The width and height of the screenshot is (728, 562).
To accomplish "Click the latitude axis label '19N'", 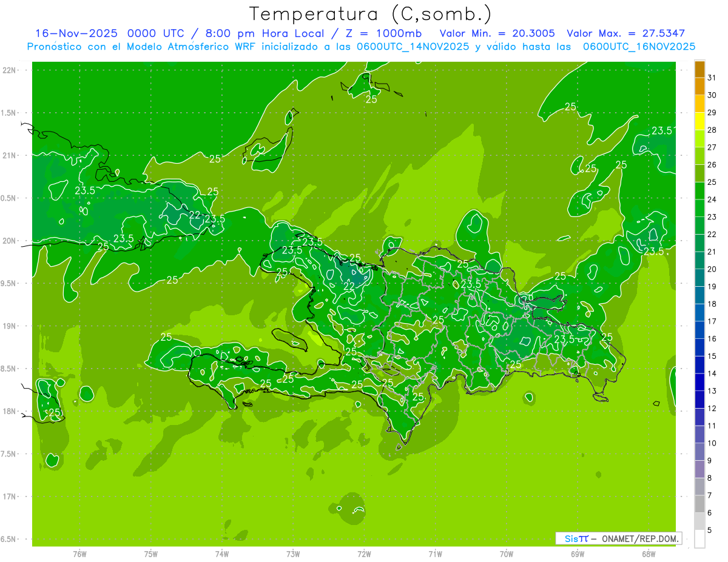I will coord(10,326).
